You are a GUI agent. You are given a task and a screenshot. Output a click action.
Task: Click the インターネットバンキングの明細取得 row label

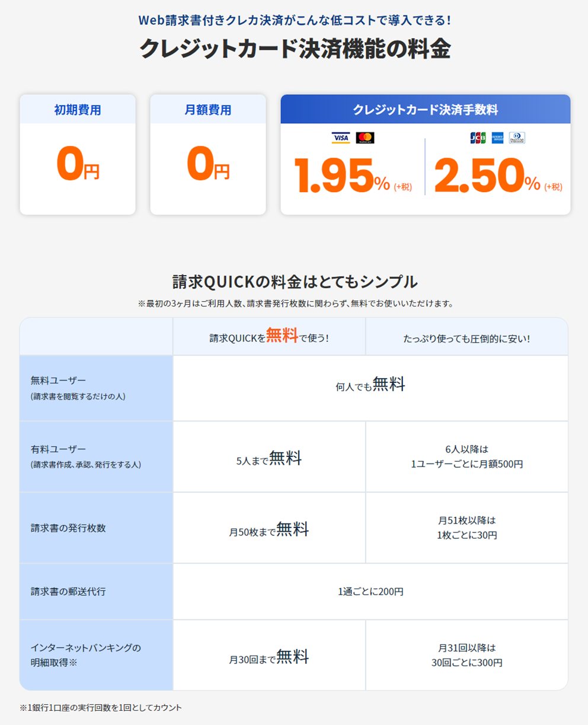coord(96,655)
